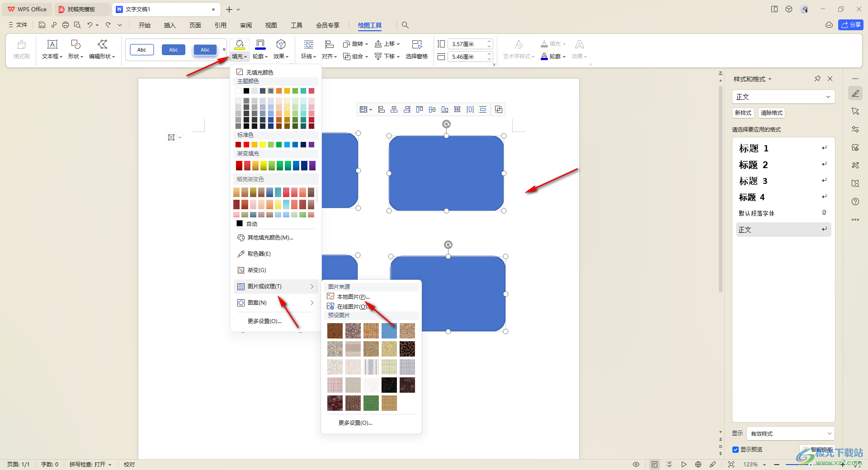Apply the third Abc shape style
Viewport: 868px width, 470px height.
[205, 50]
